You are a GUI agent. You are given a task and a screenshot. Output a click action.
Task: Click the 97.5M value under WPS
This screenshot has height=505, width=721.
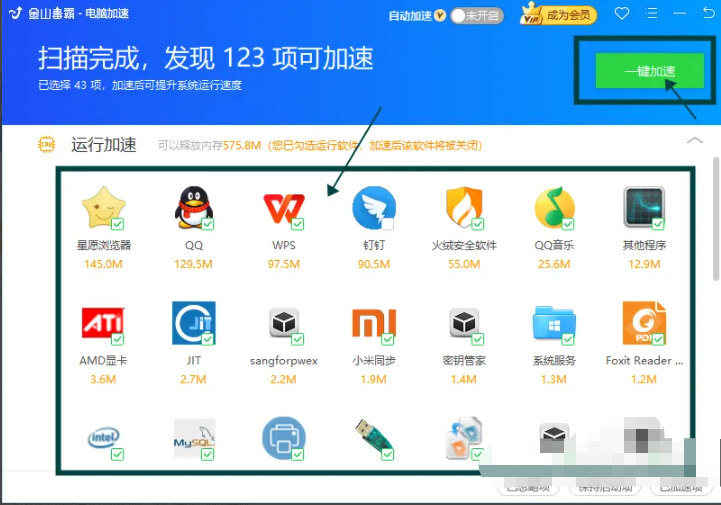pos(284,264)
